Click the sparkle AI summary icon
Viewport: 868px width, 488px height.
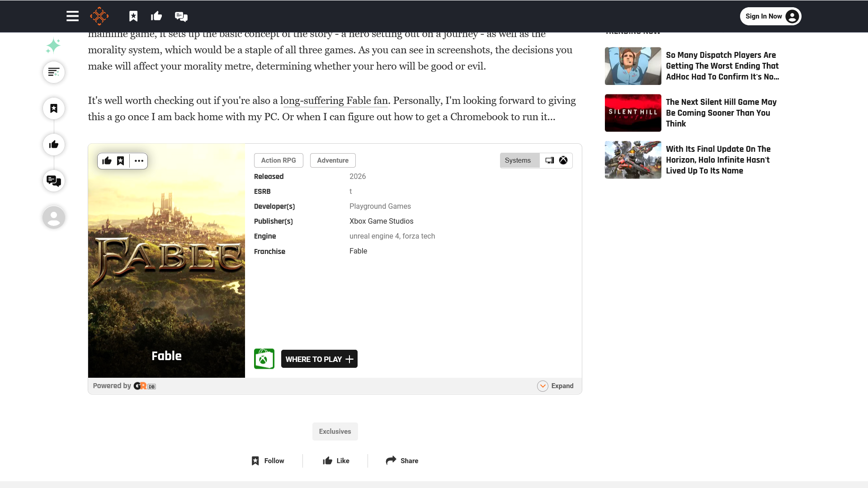[x=53, y=46]
